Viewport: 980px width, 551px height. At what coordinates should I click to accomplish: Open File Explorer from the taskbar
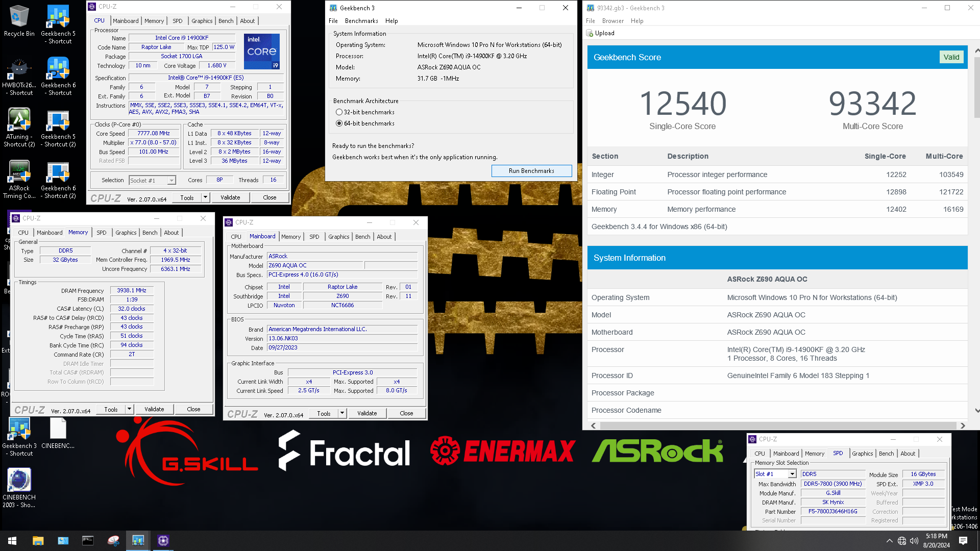(38, 540)
